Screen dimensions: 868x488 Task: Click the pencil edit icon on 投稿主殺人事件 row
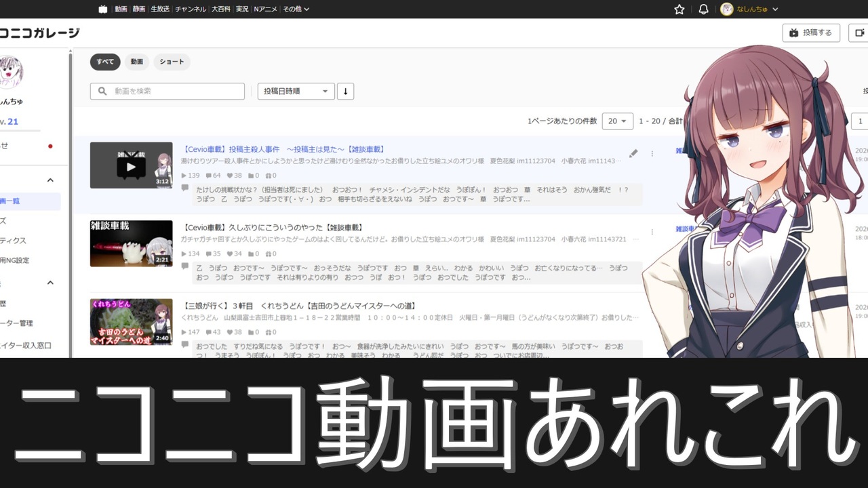point(633,154)
